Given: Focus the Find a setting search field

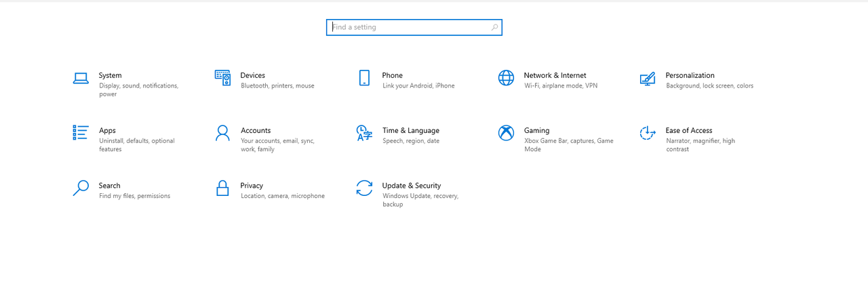Looking at the screenshot, I should click(x=414, y=27).
